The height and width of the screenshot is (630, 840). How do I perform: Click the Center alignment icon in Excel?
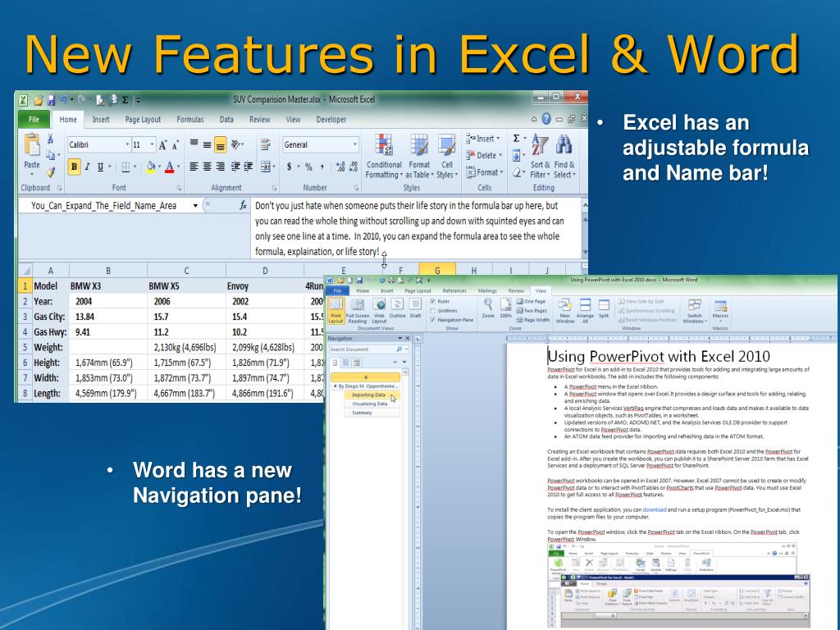[207, 167]
